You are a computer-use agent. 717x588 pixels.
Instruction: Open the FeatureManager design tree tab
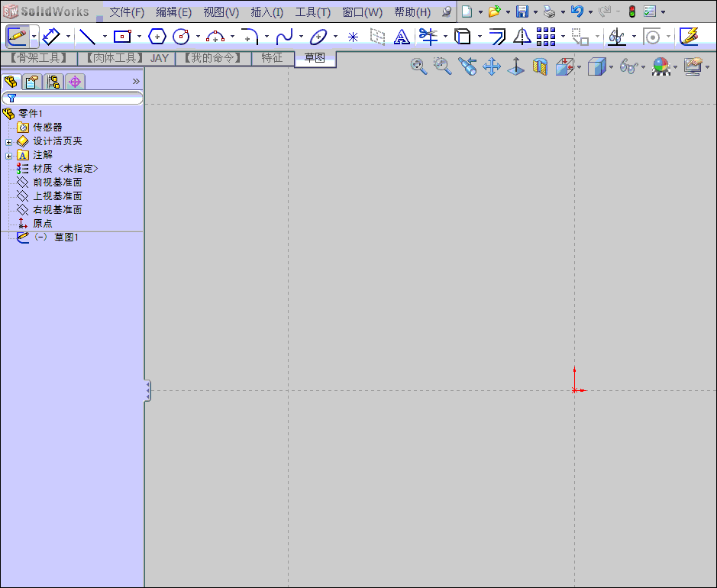[x=11, y=82]
